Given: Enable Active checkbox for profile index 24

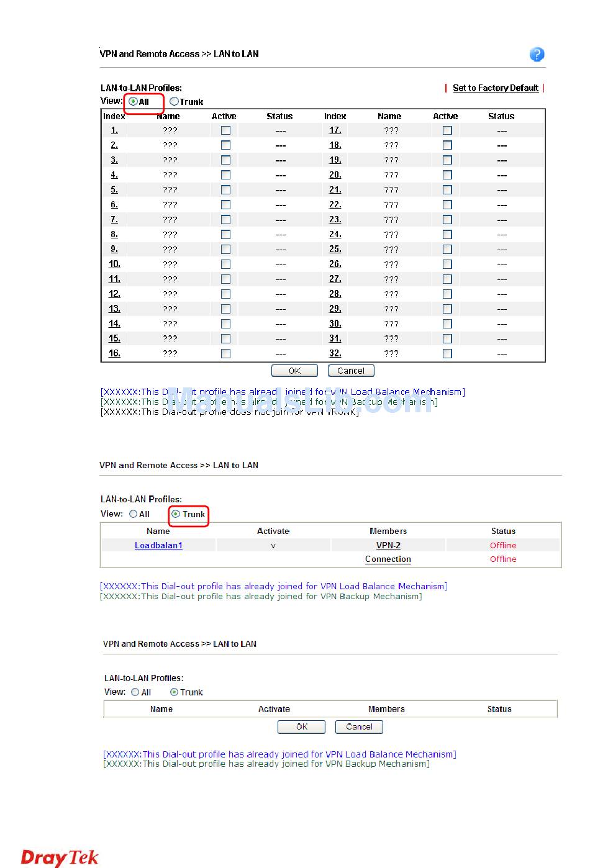Looking at the screenshot, I should click(x=447, y=235).
